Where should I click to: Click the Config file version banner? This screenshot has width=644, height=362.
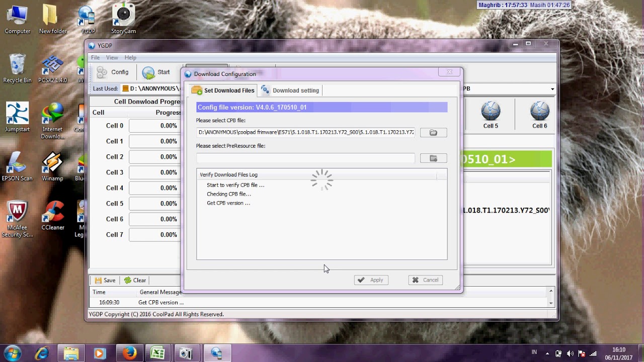(x=321, y=107)
